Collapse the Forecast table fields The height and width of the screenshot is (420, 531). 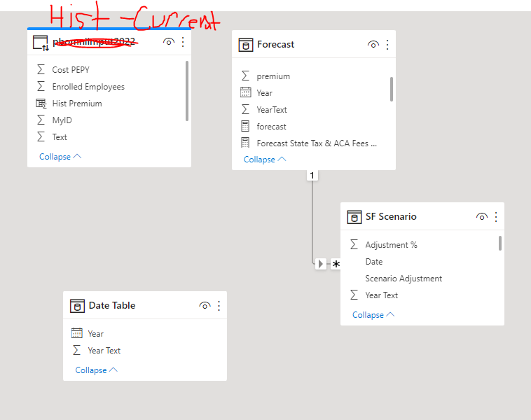pyautogui.click(x=265, y=160)
